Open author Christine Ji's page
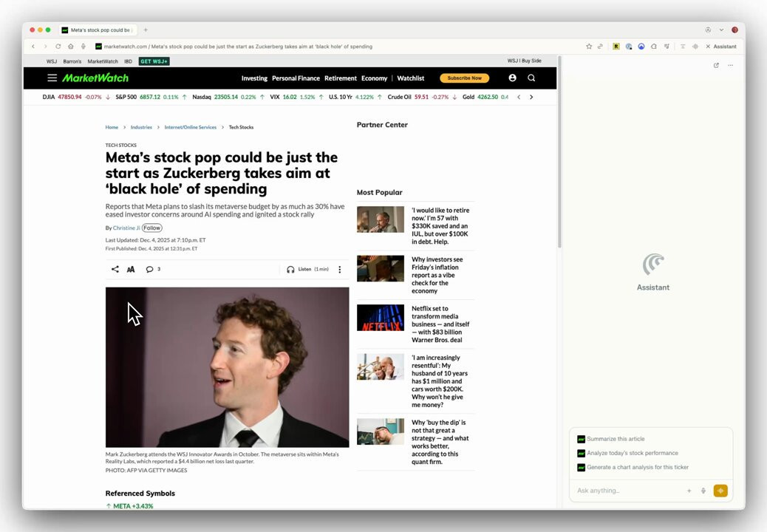 [x=126, y=228]
